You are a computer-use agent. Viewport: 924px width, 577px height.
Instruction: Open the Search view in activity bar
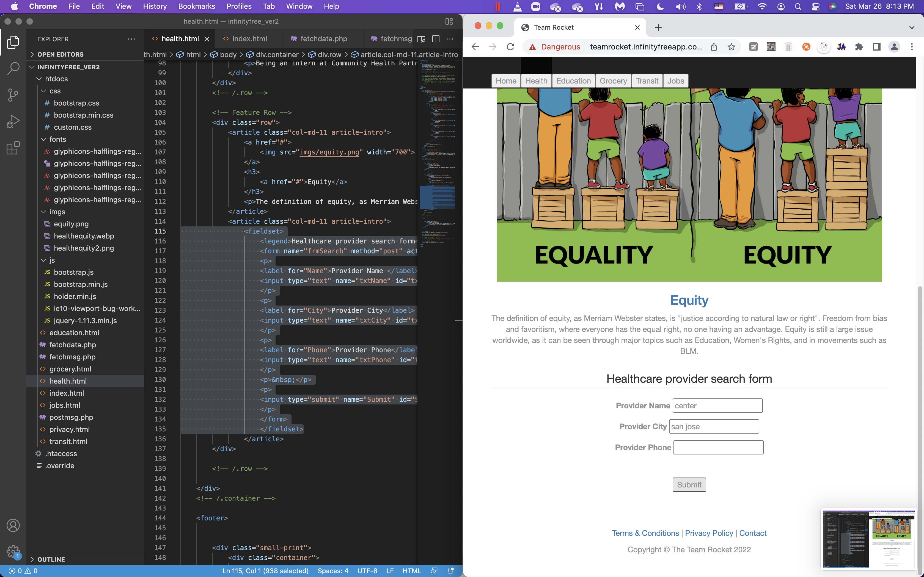click(x=13, y=69)
